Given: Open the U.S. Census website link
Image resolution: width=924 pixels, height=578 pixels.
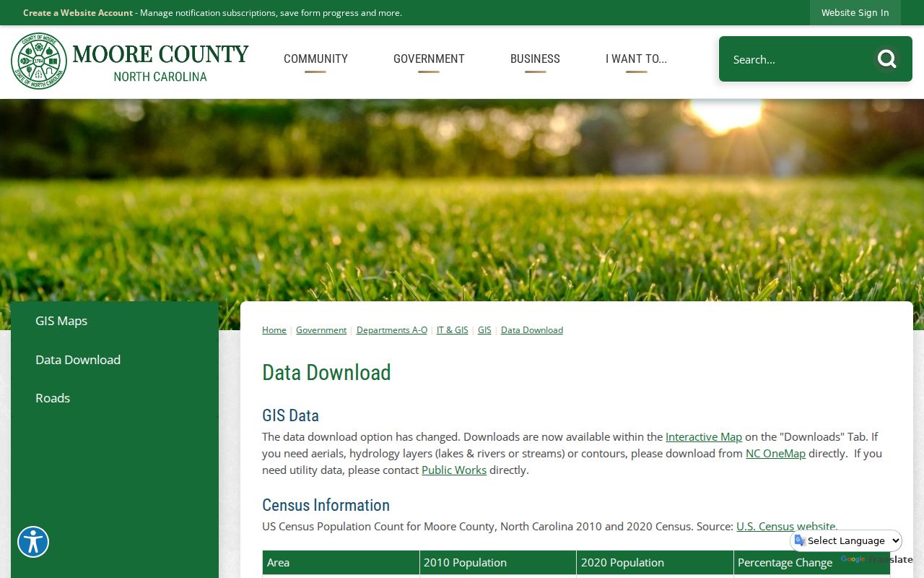Looking at the screenshot, I should tap(785, 527).
